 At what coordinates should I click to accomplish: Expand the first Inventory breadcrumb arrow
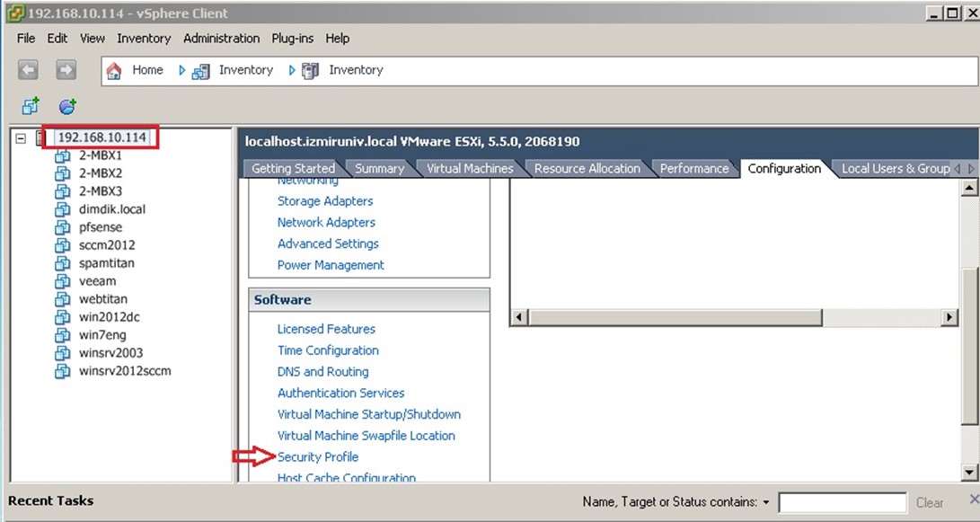click(181, 71)
